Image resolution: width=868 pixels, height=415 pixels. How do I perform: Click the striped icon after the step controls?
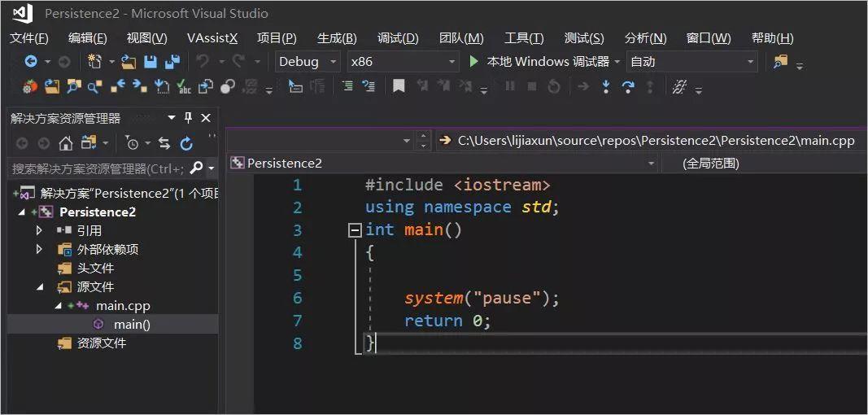coord(679,86)
